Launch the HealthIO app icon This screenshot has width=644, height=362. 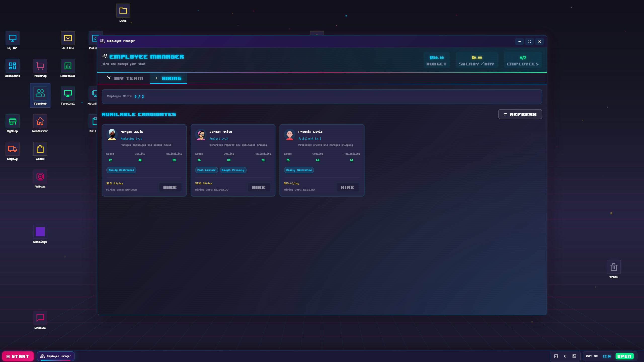tap(68, 66)
